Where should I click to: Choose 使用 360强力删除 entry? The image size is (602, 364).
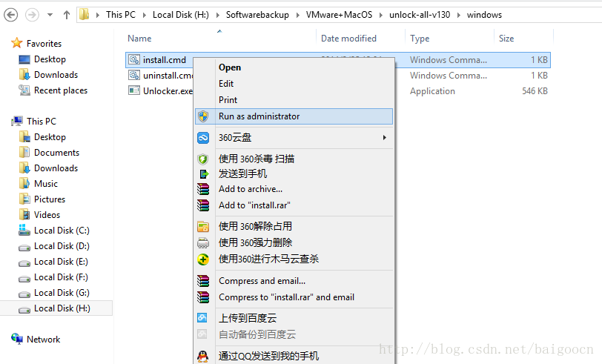click(x=294, y=242)
